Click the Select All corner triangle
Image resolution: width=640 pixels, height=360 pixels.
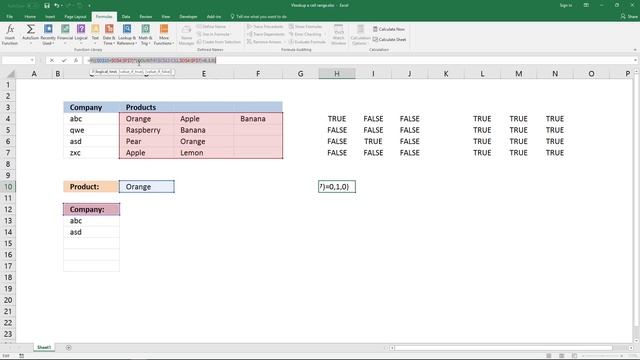click(x=10, y=74)
